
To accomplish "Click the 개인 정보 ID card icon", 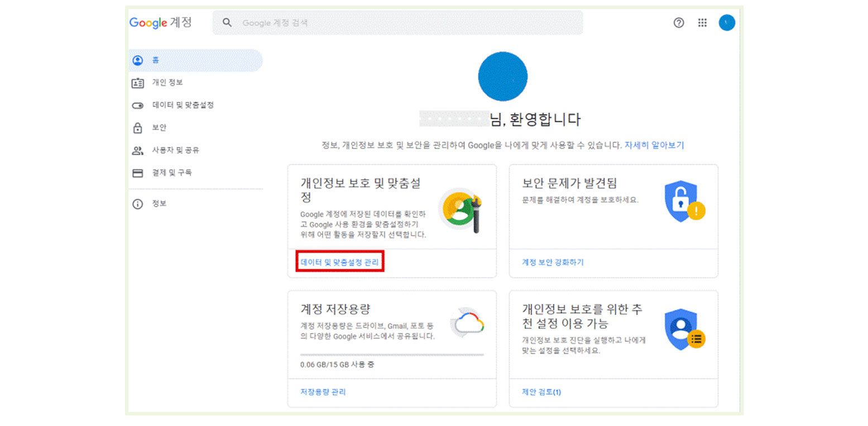I will 137,83.
